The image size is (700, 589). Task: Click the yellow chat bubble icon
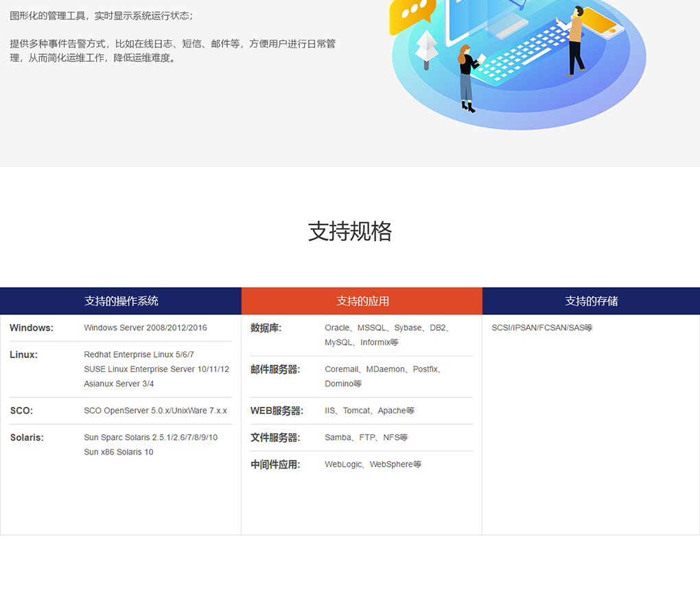pos(411,16)
